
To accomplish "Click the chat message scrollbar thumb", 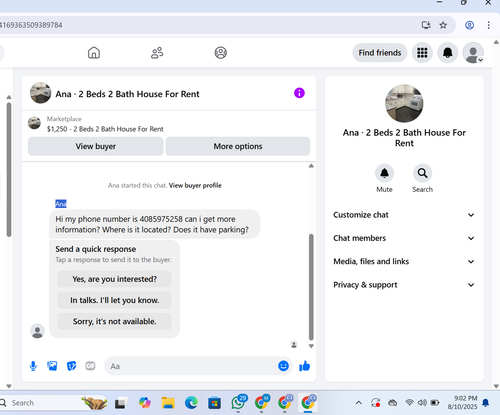I will click(x=311, y=287).
